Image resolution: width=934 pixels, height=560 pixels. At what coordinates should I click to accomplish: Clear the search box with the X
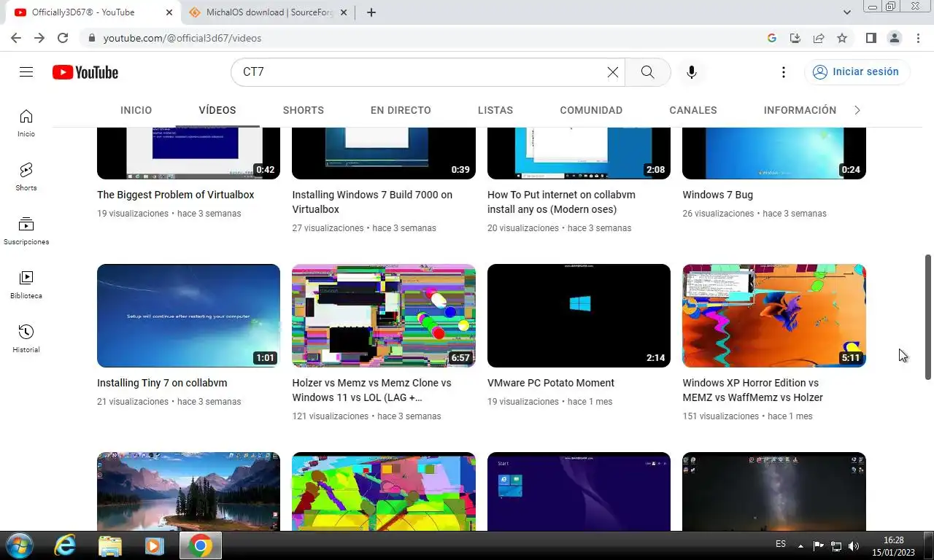(613, 72)
